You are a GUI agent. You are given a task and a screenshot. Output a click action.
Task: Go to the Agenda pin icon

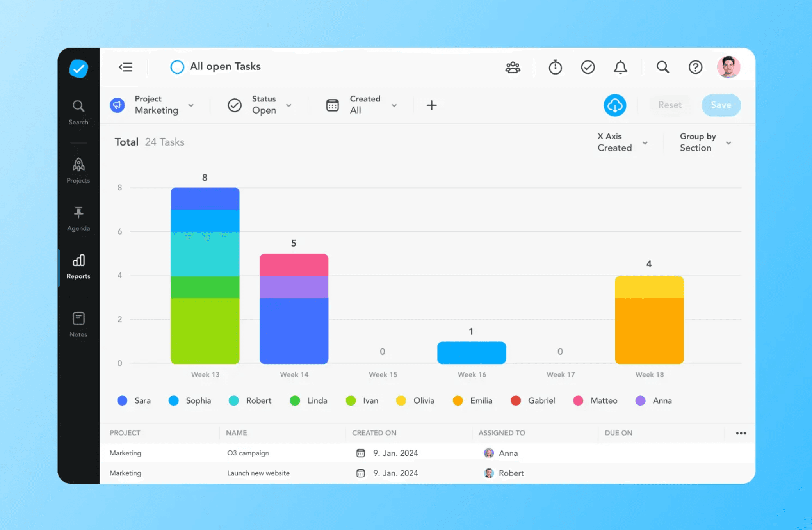(x=78, y=219)
